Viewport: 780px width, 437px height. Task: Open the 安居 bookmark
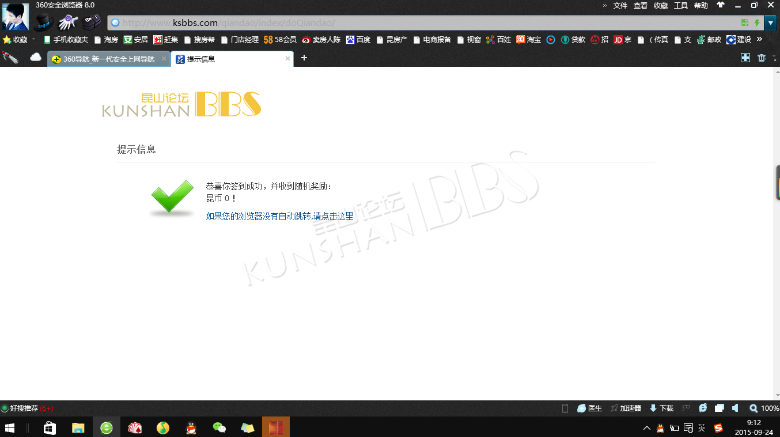(135, 40)
